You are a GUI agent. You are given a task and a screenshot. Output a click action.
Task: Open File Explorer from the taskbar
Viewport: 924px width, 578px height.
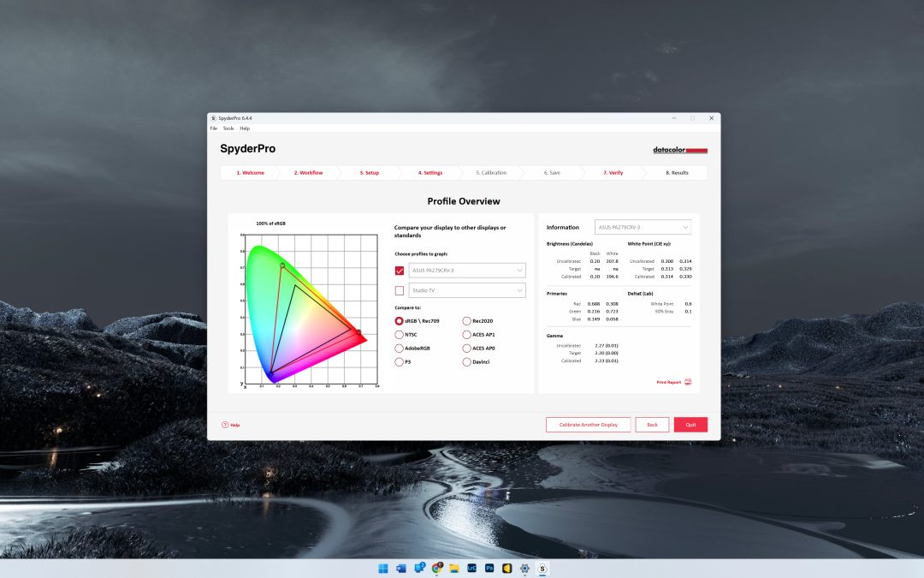pos(453,568)
